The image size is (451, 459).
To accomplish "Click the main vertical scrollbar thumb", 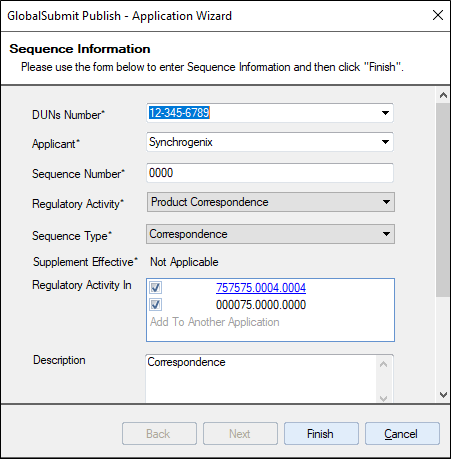I will pos(443,200).
